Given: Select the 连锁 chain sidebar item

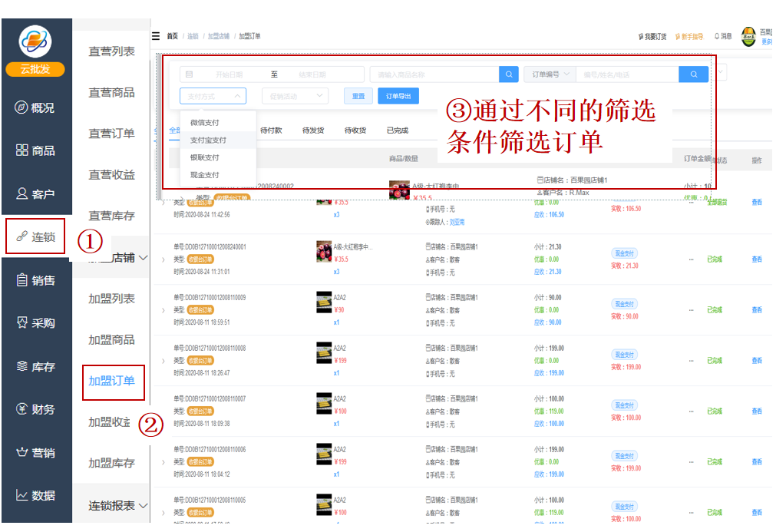Looking at the screenshot, I should pyautogui.click(x=35, y=236).
